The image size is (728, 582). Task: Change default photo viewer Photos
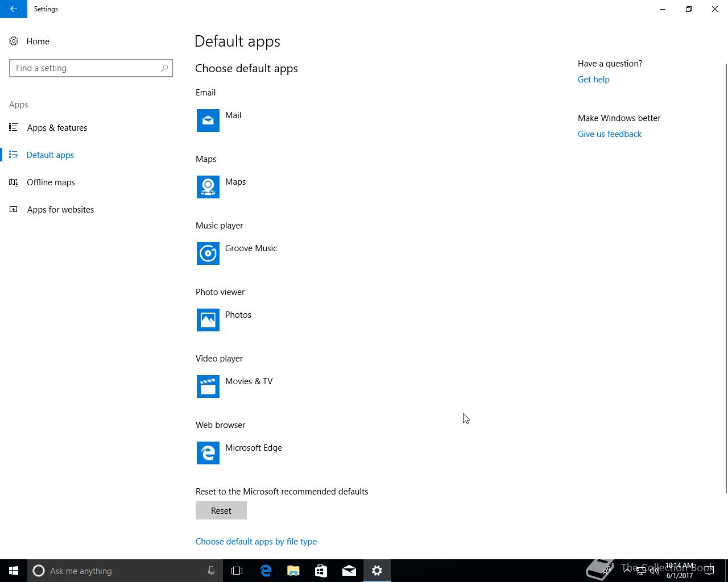pos(238,315)
